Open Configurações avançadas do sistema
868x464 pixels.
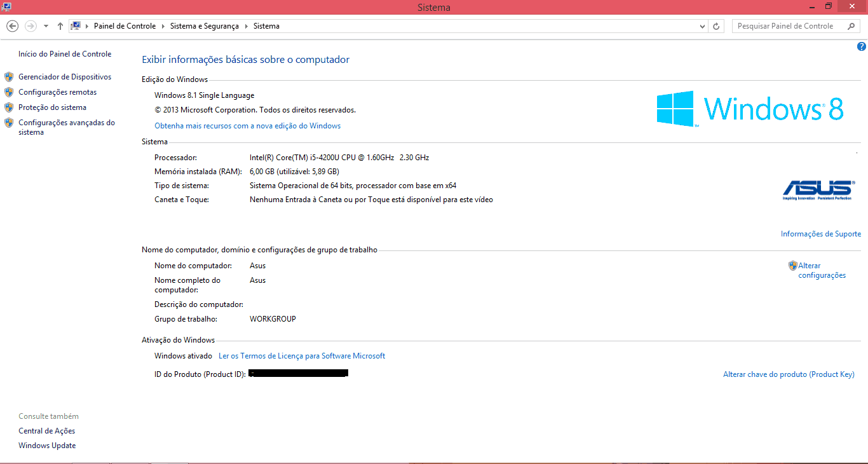67,127
